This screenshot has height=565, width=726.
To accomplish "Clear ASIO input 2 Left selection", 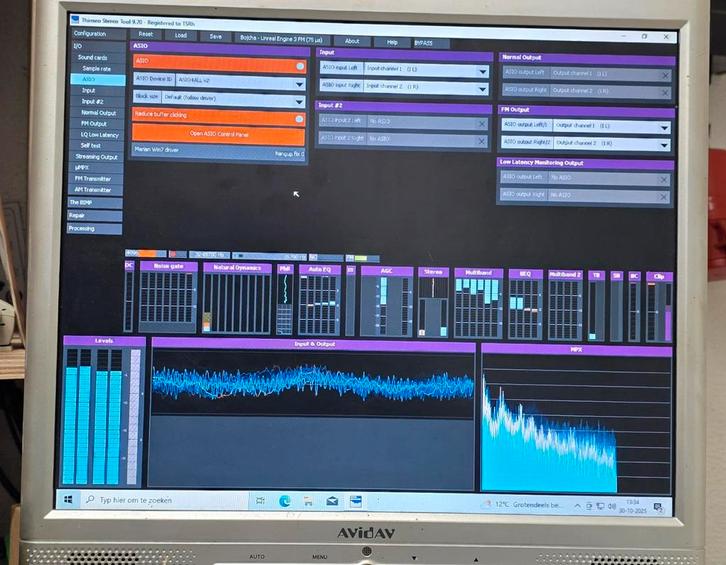I will [x=481, y=123].
